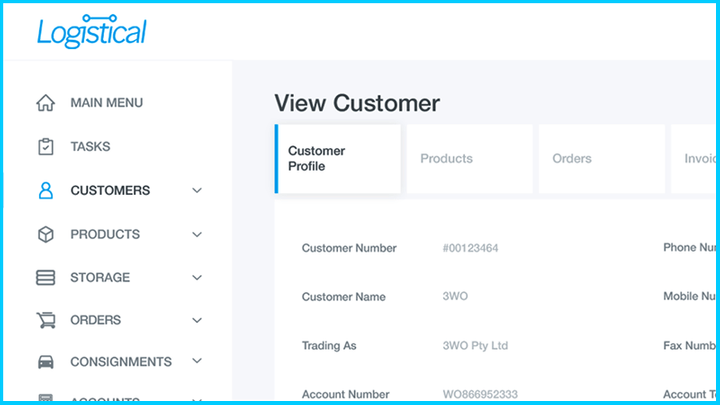This screenshot has height=405, width=720.
Task: Switch to the Products tab
Action: (447, 158)
